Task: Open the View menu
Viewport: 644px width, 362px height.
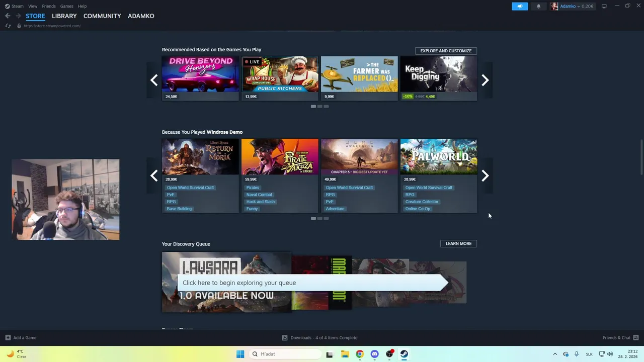Action: [x=33, y=6]
